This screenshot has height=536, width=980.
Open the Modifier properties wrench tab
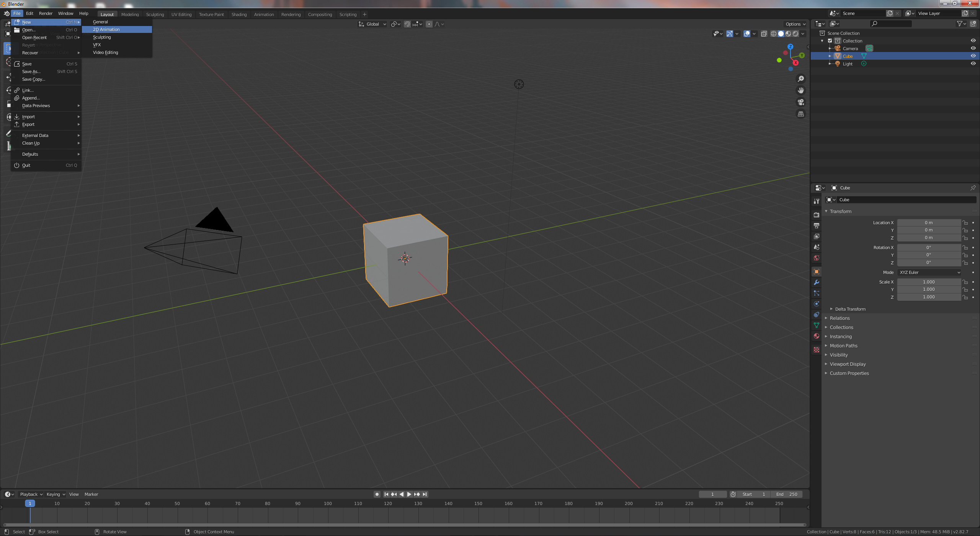[817, 282]
